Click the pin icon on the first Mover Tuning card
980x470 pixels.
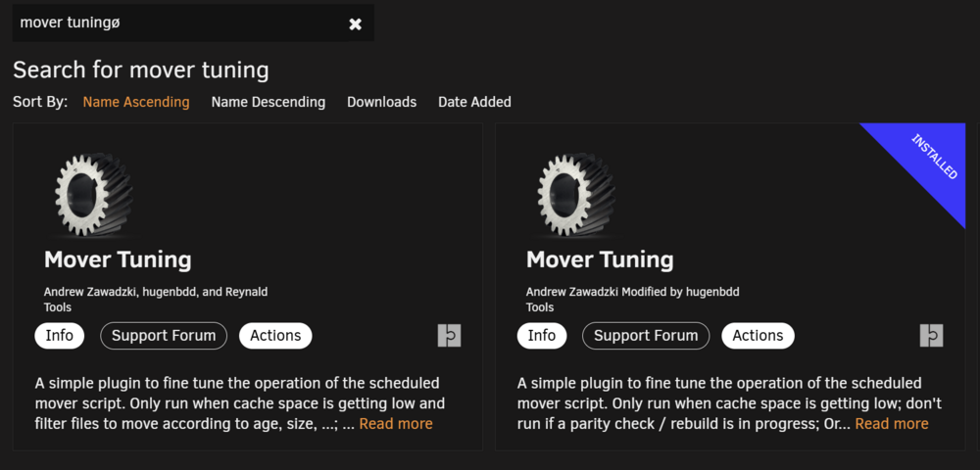[450, 335]
